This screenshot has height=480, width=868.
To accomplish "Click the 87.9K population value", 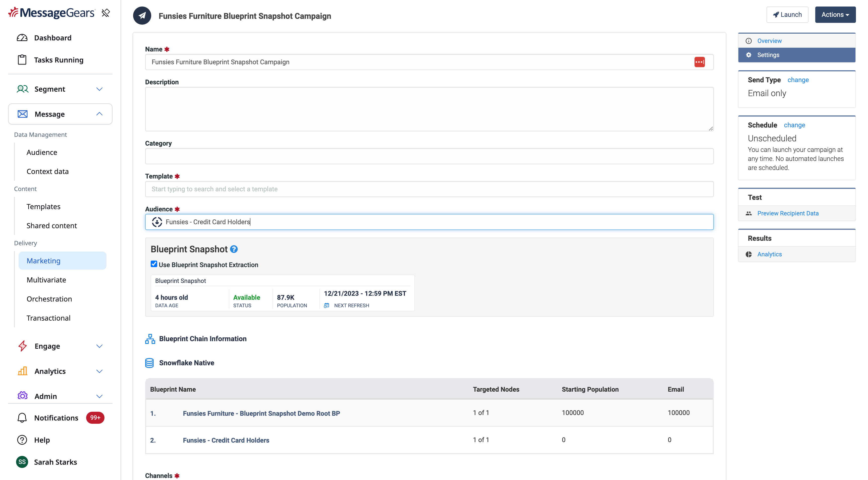I will point(285,298).
